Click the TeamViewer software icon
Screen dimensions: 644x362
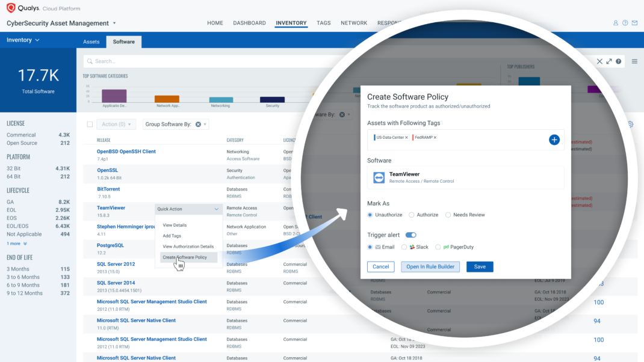point(379,177)
